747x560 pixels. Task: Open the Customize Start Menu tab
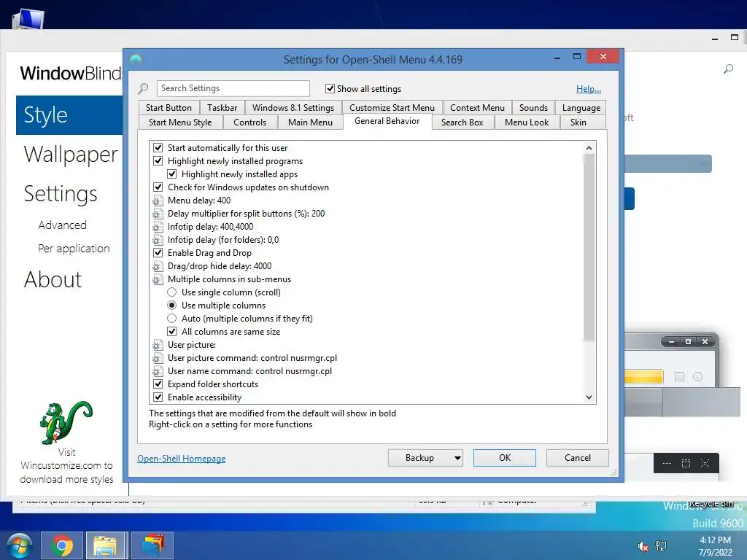392,108
